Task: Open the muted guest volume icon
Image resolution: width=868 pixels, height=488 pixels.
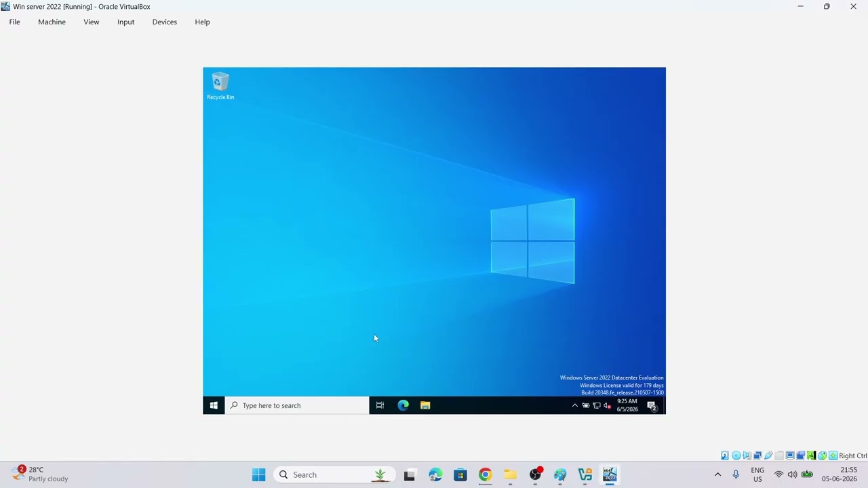Action: pyautogui.click(x=607, y=405)
